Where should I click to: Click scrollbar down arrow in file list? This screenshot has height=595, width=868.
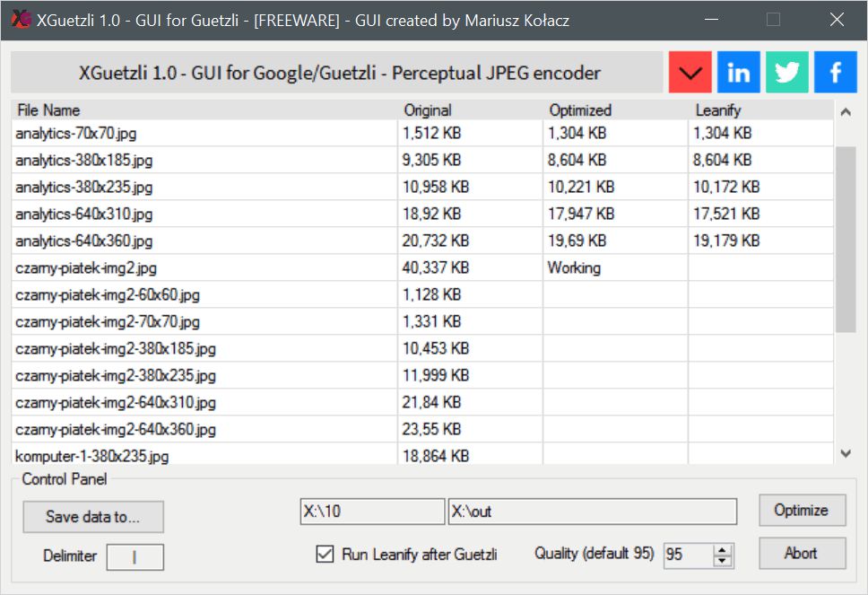pyautogui.click(x=846, y=454)
